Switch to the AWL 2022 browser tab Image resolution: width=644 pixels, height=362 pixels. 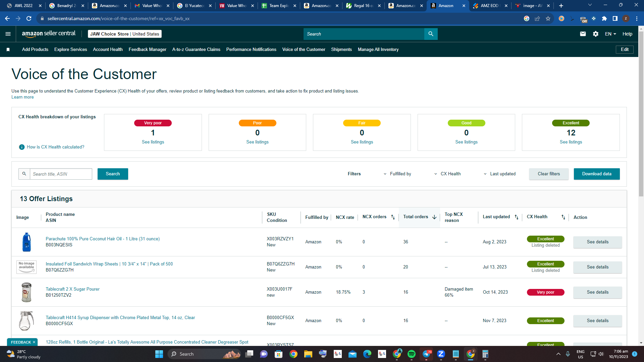coord(23,6)
